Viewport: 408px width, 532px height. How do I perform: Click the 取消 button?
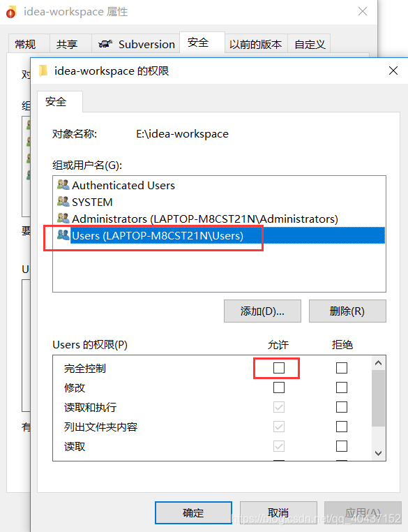coord(278,512)
